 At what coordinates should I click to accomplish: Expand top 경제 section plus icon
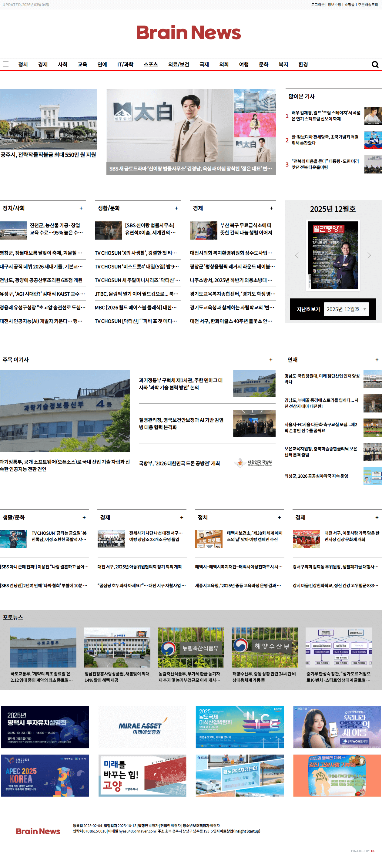tap(271, 208)
